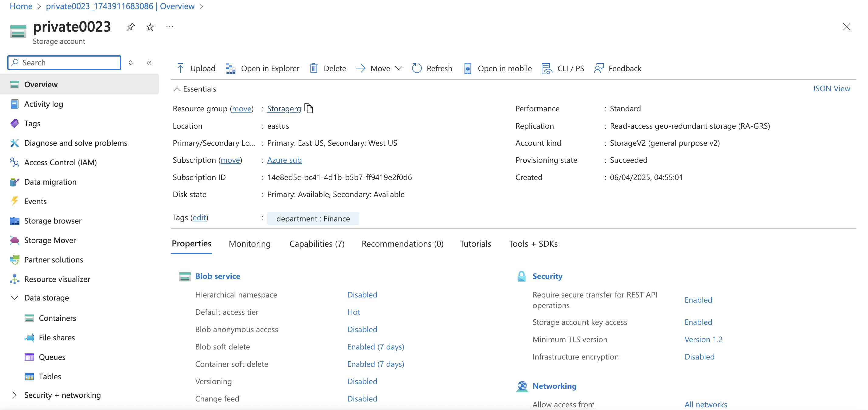Pin private0023 to dashboard

[x=131, y=27]
